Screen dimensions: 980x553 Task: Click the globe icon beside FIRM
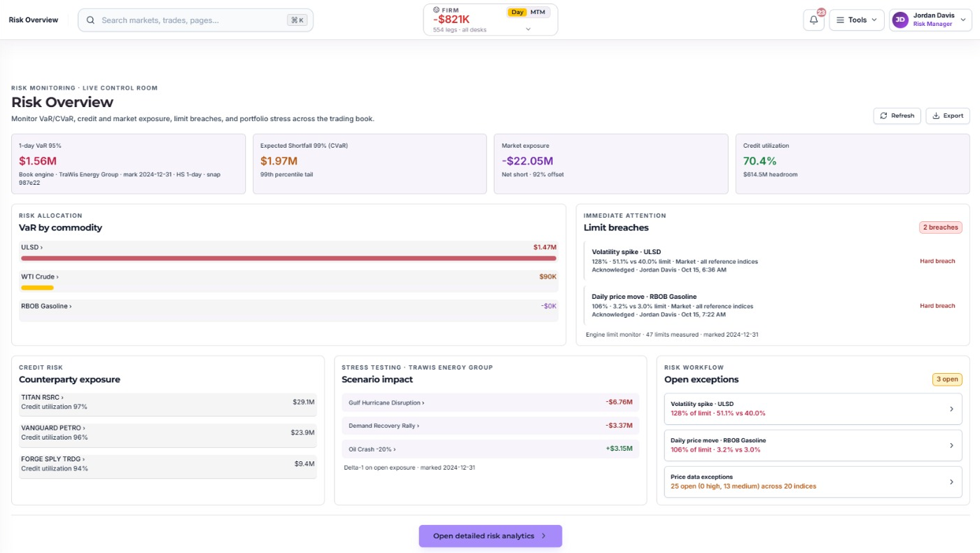[437, 10]
